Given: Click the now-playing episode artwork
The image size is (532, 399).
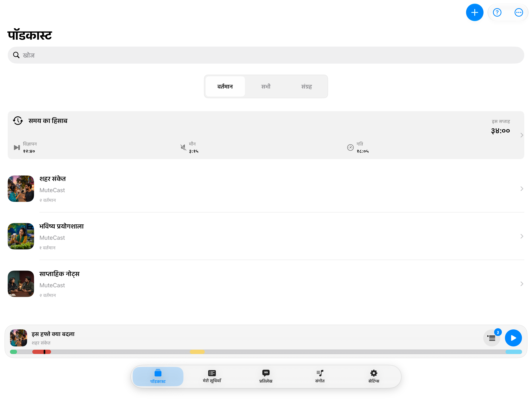Looking at the screenshot, I should tap(19, 338).
